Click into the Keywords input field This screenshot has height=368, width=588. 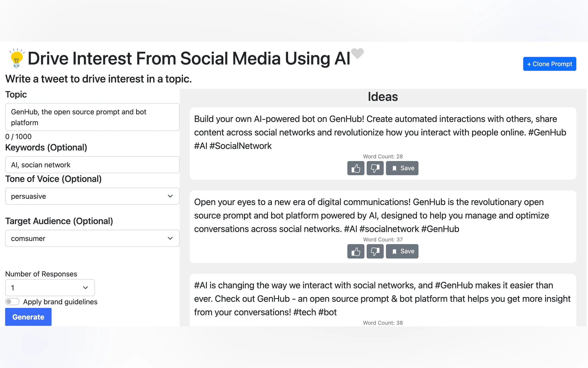92,165
